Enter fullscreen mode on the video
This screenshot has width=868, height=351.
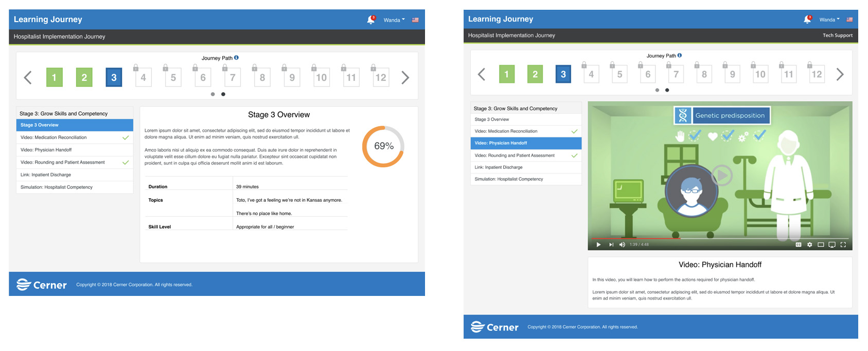(x=843, y=245)
